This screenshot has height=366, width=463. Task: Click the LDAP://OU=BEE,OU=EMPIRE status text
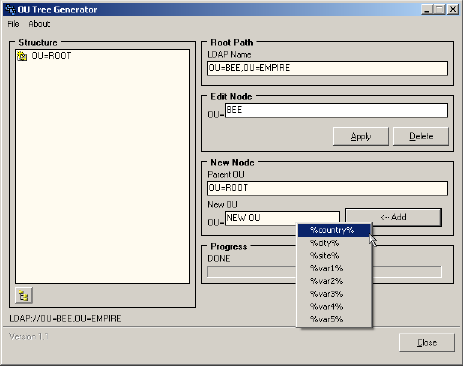coord(65,318)
